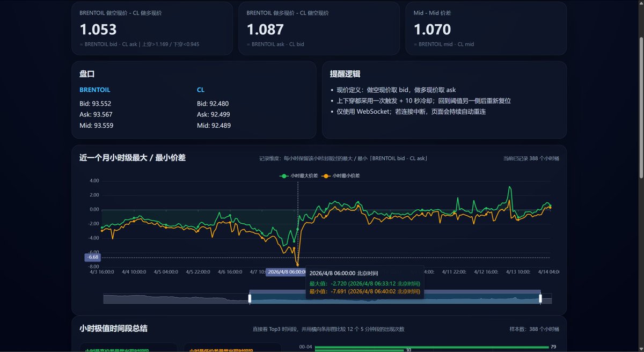Click the Bid: 92.480 value
The width and height of the screenshot is (644, 352).
point(213,104)
